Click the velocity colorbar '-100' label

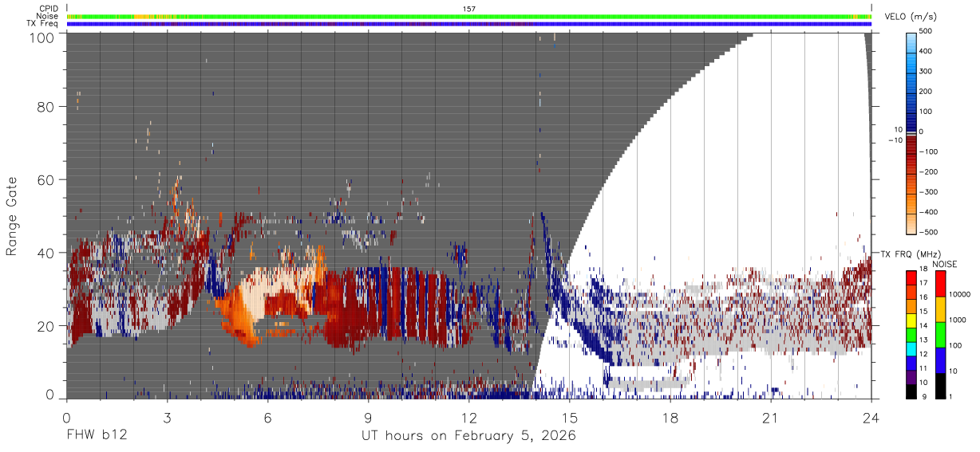pos(928,151)
